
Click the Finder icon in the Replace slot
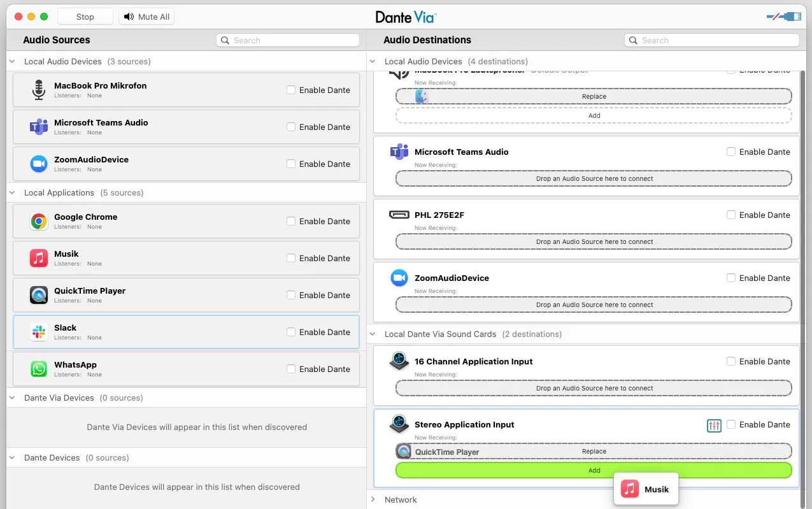click(x=421, y=96)
